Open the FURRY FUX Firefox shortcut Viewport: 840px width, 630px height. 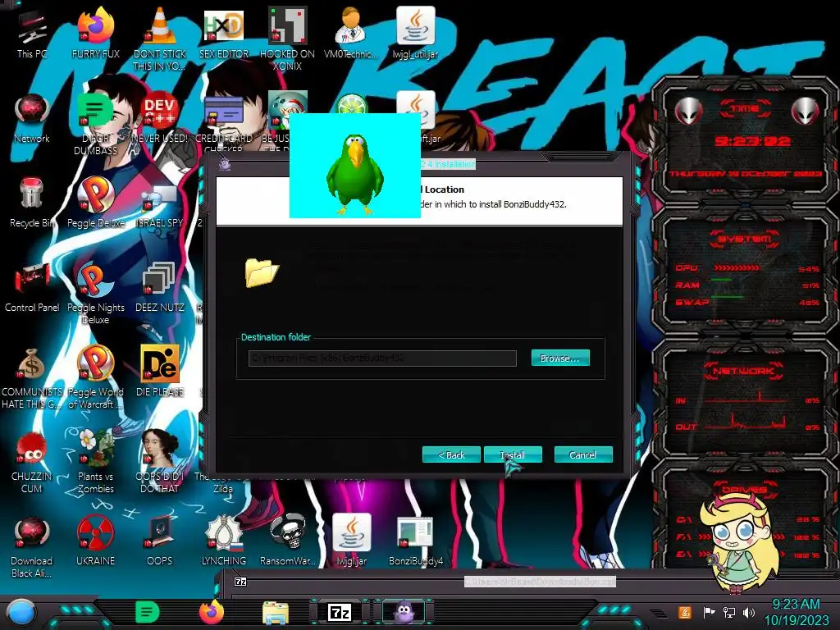click(x=95, y=34)
